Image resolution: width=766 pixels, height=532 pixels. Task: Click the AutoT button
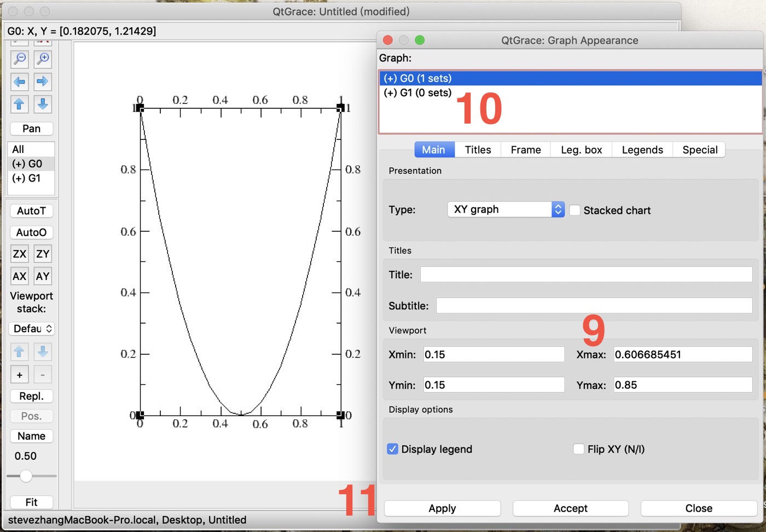[x=31, y=211]
